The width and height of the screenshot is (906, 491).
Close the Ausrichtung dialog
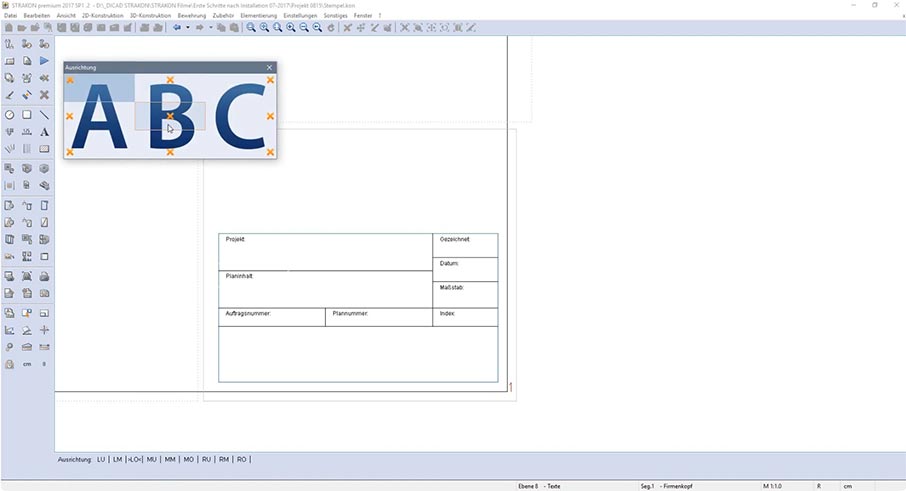[x=269, y=67]
